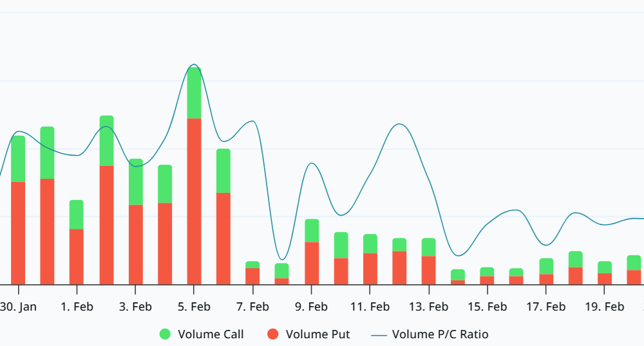Screen dimensions: 644x346
Task: Select the green call segment of 19. Feb bar
Action: coord(605,268)
